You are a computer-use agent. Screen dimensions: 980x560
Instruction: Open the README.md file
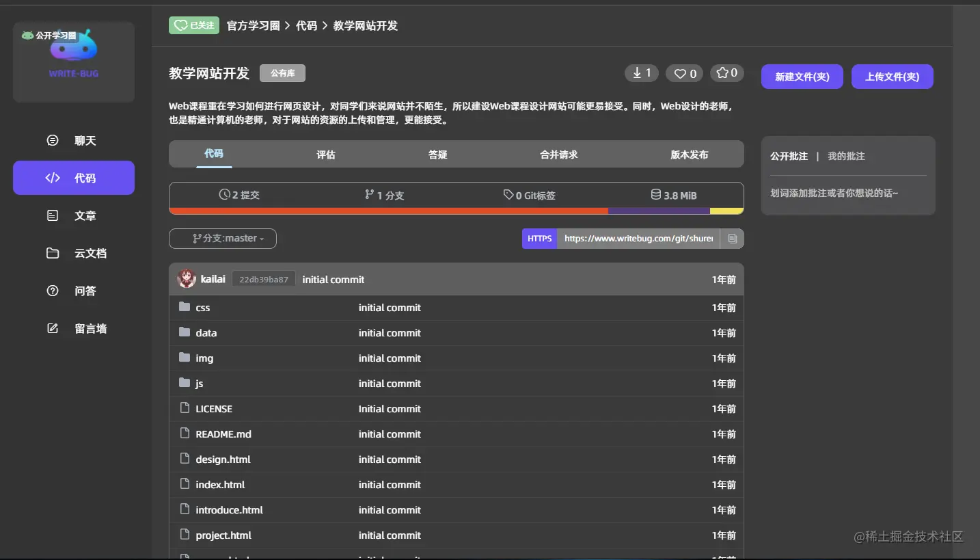pos(223,434)
